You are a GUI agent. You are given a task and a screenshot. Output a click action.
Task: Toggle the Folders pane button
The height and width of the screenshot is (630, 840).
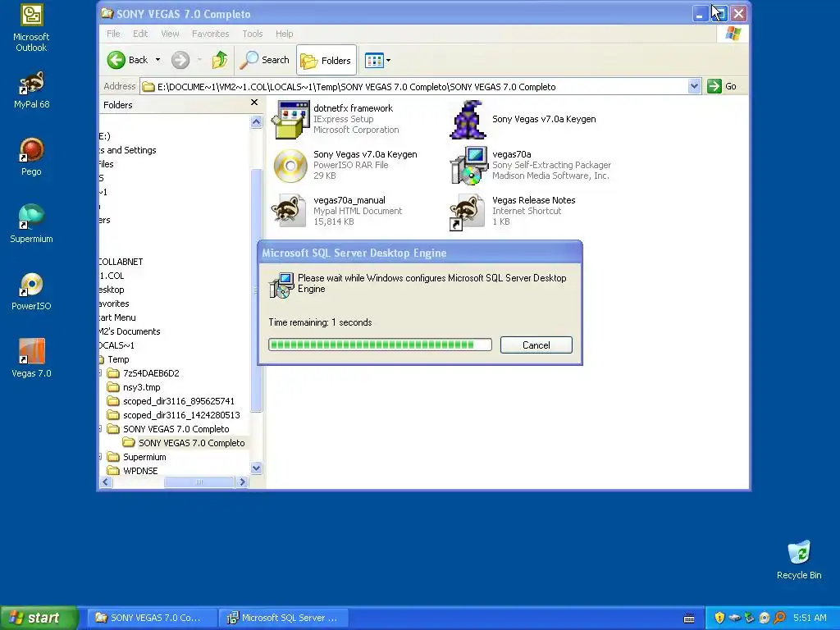pyautogui.click(x=326, y=60)
